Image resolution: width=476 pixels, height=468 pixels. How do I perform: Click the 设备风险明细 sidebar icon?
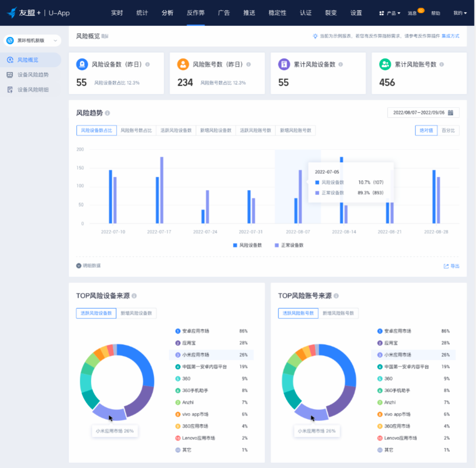[10, 89]
